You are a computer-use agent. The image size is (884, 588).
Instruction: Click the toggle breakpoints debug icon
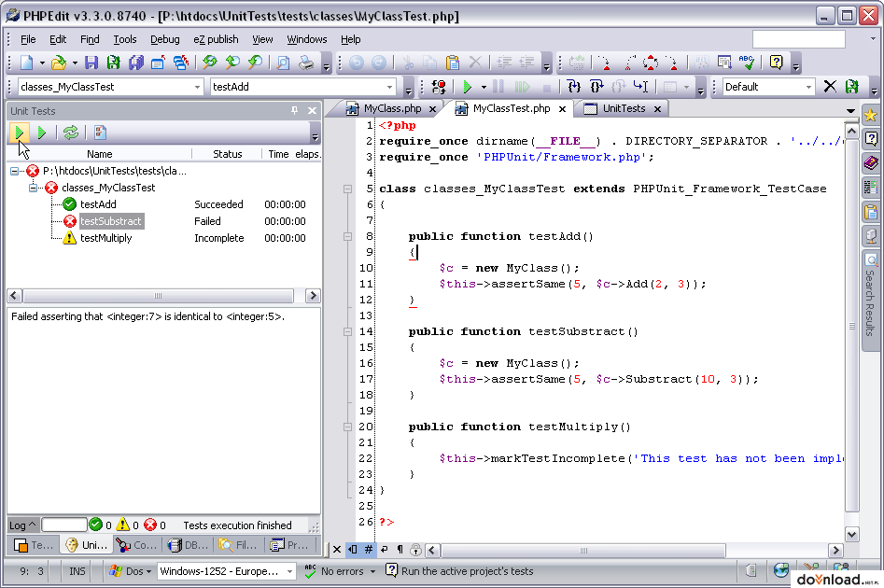point(439,87)
